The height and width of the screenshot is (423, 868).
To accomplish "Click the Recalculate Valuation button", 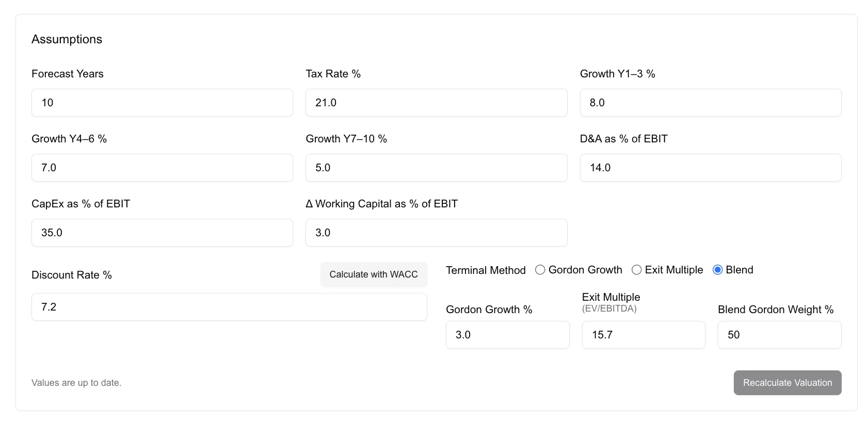I will pos(787,383).
